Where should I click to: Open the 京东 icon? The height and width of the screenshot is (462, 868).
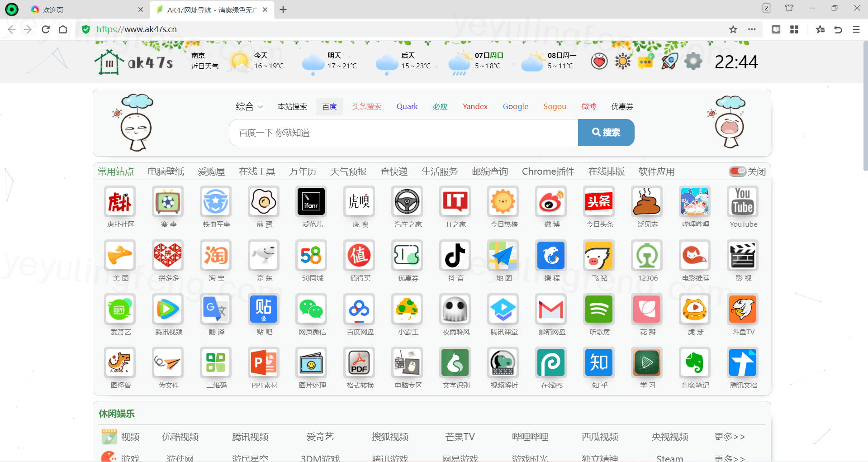tap(263, 255)
